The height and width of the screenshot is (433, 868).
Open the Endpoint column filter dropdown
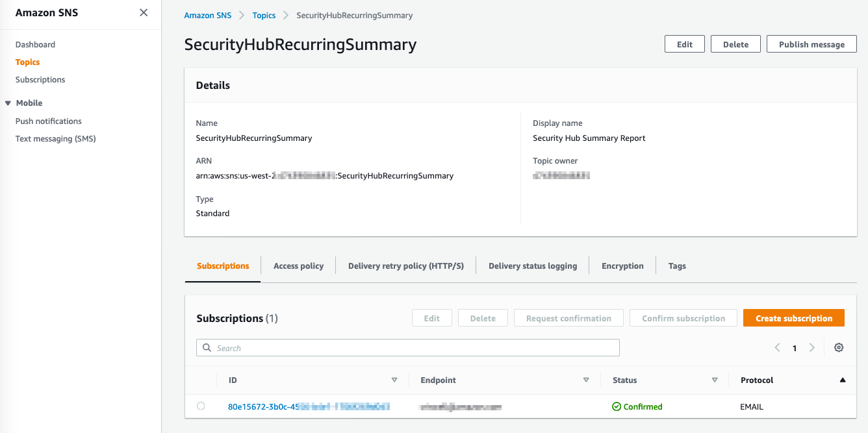[586, 380]
